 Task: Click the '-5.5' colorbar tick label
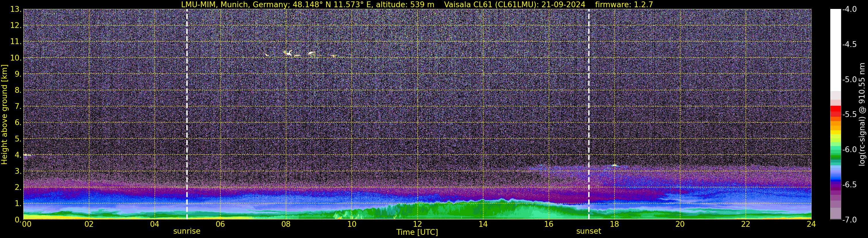(x=849, y=115)
